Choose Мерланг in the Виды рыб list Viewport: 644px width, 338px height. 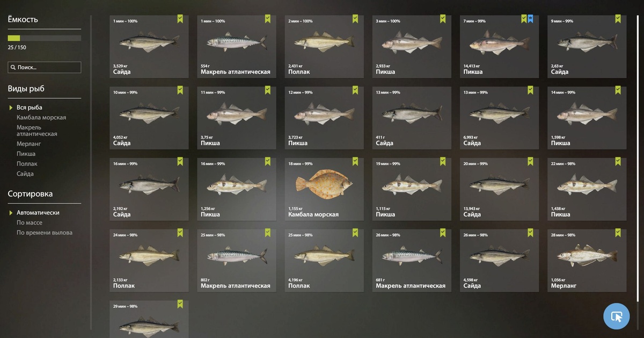click(29, 144)
